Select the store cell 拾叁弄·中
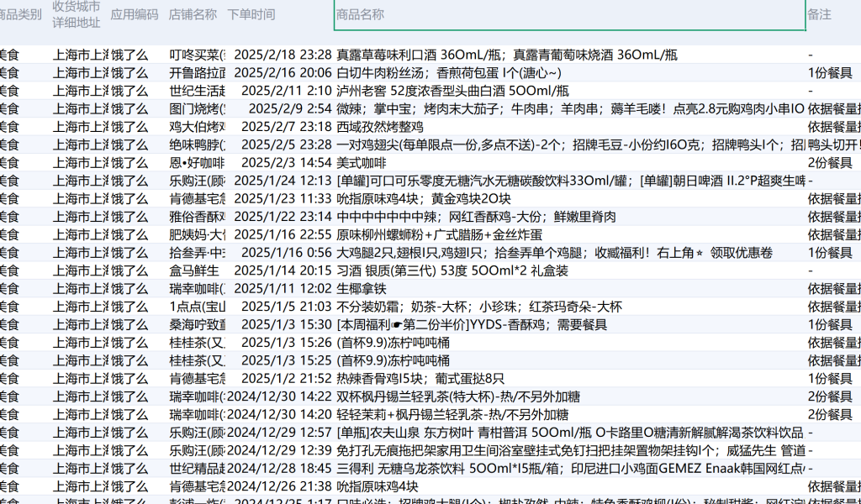Image resolution: width=861 pixels, height=504 pixels. pos(197,253)
